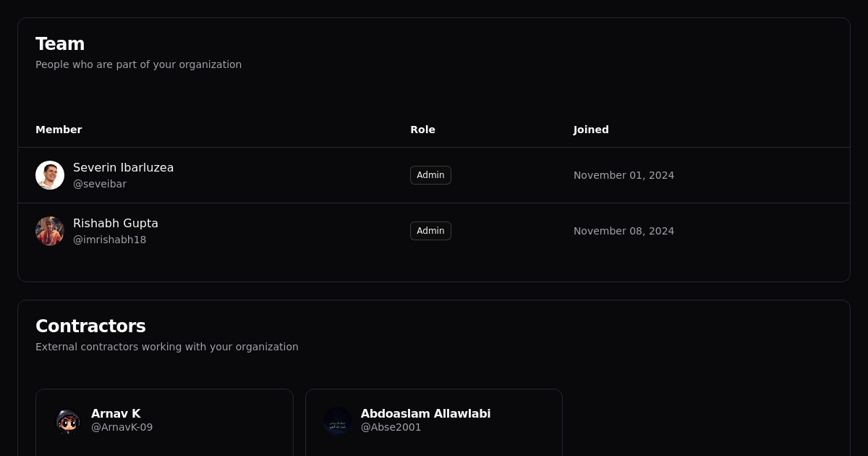Click the Role column header

click(x=422, y=130)
